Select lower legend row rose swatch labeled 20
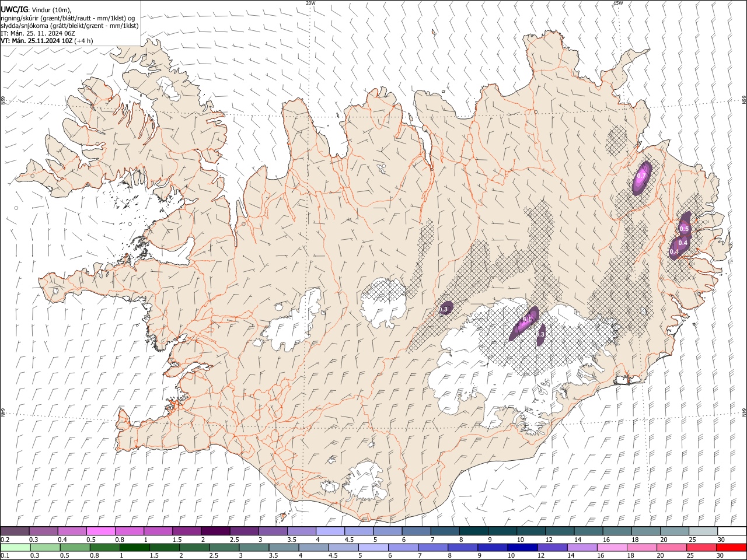The height and width of the screenshot is (560, 747). 672,547
